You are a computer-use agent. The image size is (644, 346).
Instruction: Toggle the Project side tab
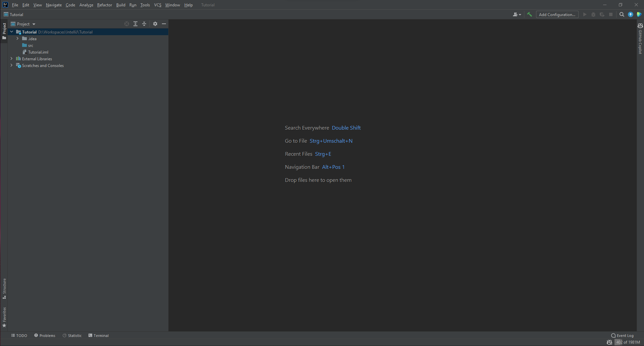tap(4, 31)
